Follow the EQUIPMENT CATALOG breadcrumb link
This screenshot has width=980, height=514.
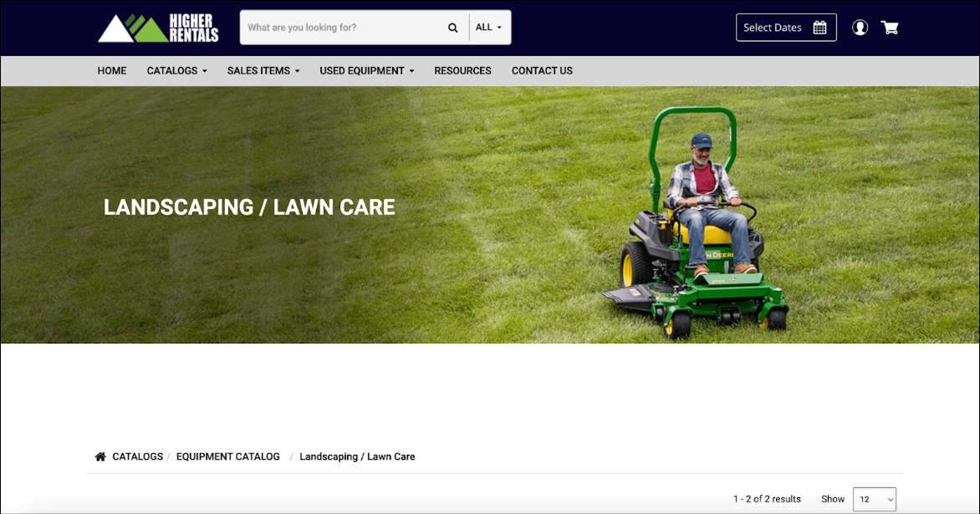click(228, 456)
